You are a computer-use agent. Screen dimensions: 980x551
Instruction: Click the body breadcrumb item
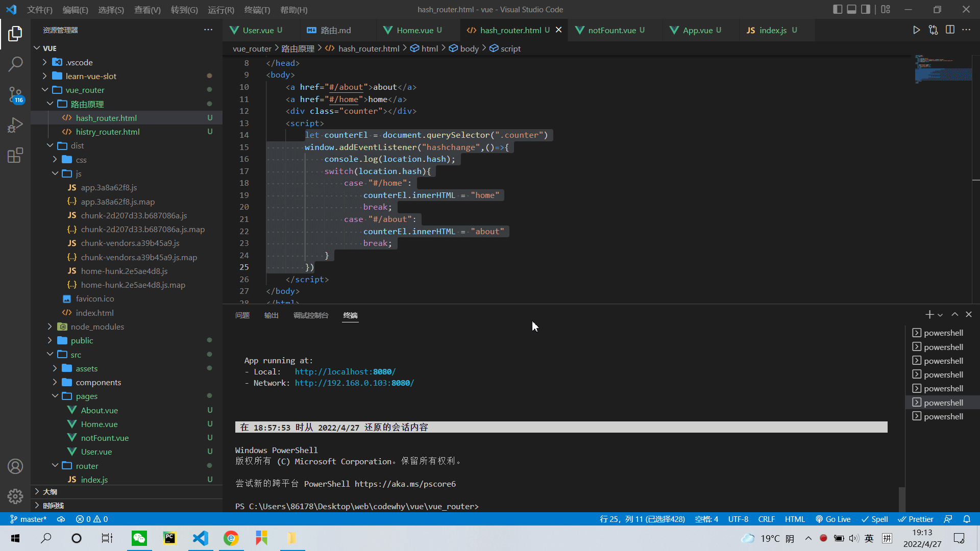(x=464, y=48)
